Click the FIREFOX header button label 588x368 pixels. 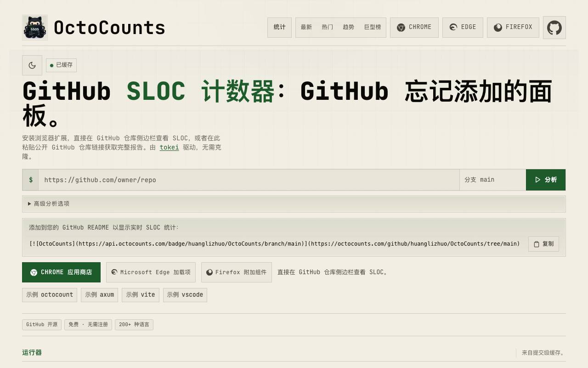[x=519, y=27]
